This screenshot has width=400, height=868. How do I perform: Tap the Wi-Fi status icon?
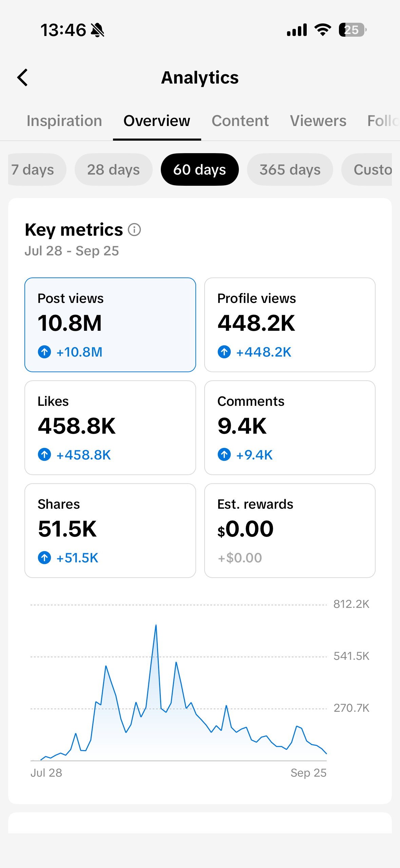(x=323, y=30)
